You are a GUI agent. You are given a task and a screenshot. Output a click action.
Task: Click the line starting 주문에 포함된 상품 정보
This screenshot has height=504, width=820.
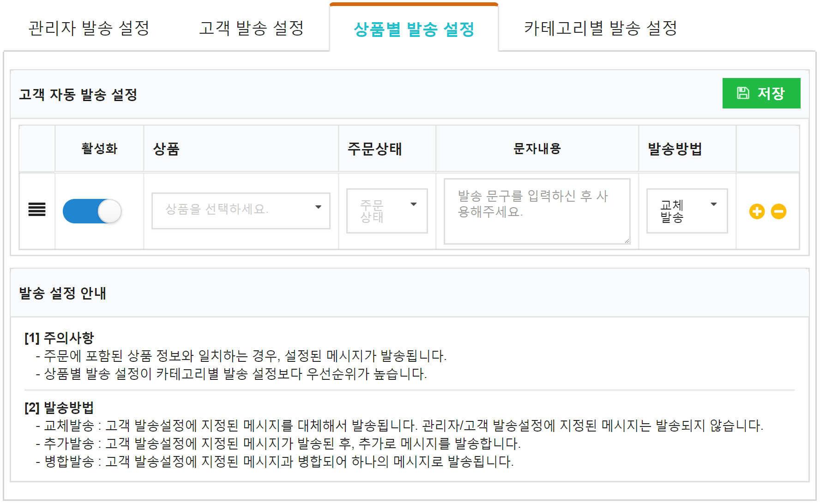tap(241, 355)
